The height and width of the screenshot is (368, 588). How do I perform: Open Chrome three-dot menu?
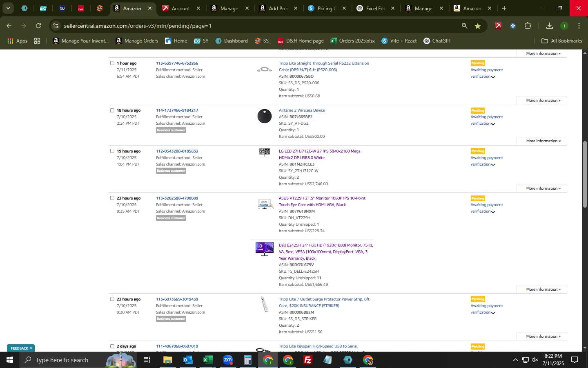tap(579, 26)
